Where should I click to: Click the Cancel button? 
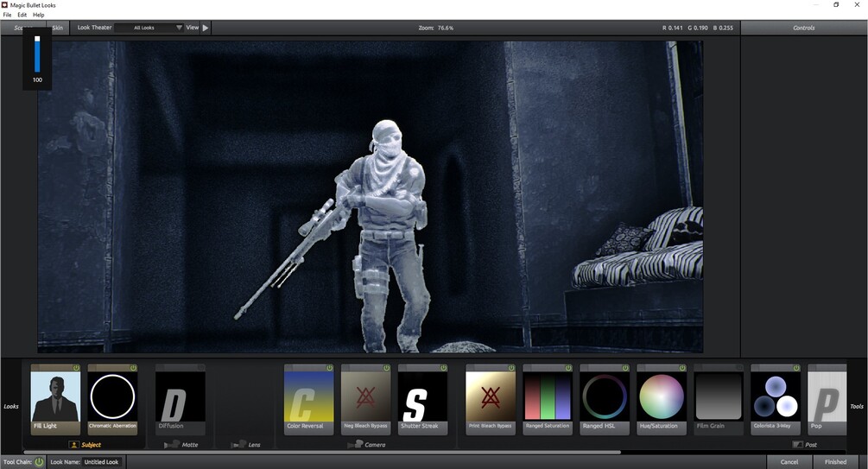[789, 462]
